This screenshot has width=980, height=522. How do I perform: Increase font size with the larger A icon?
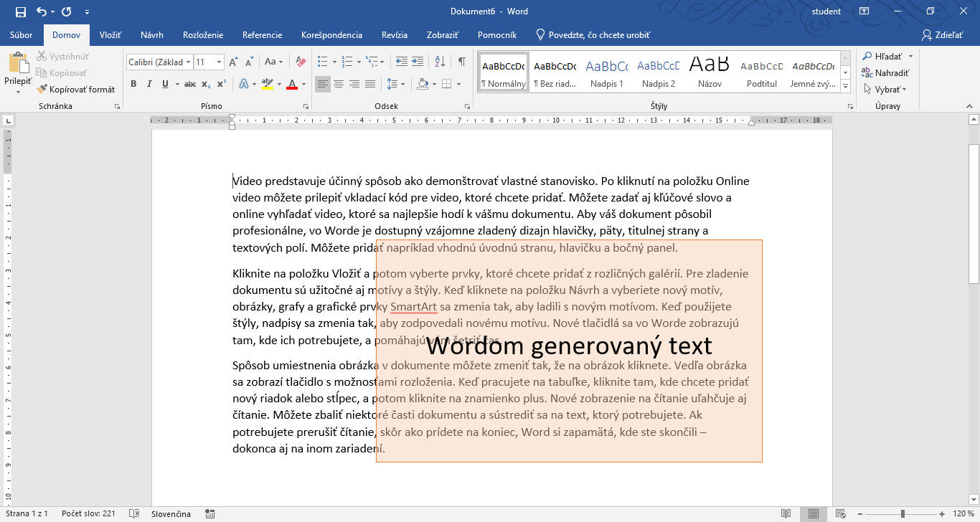[x=233, y=62]
